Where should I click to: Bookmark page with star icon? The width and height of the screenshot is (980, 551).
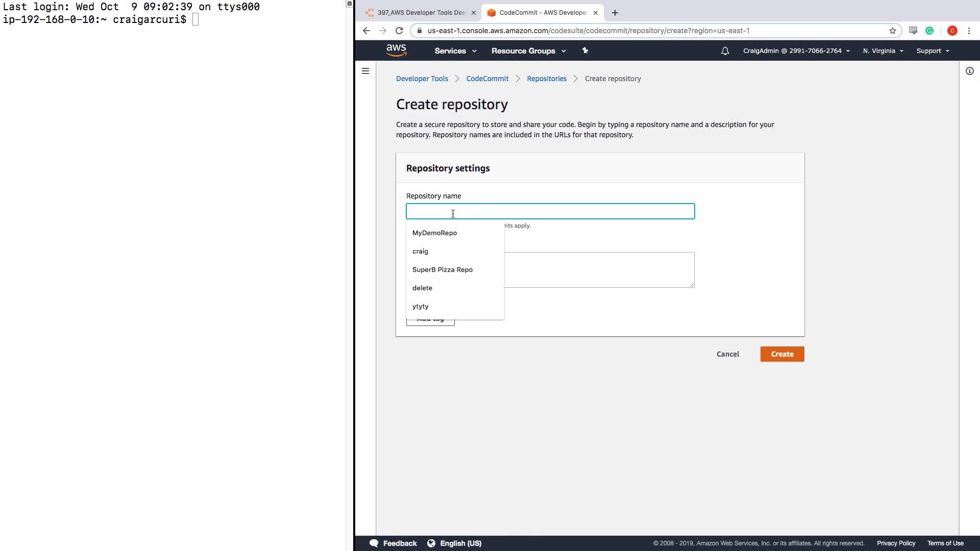point(893,31)
